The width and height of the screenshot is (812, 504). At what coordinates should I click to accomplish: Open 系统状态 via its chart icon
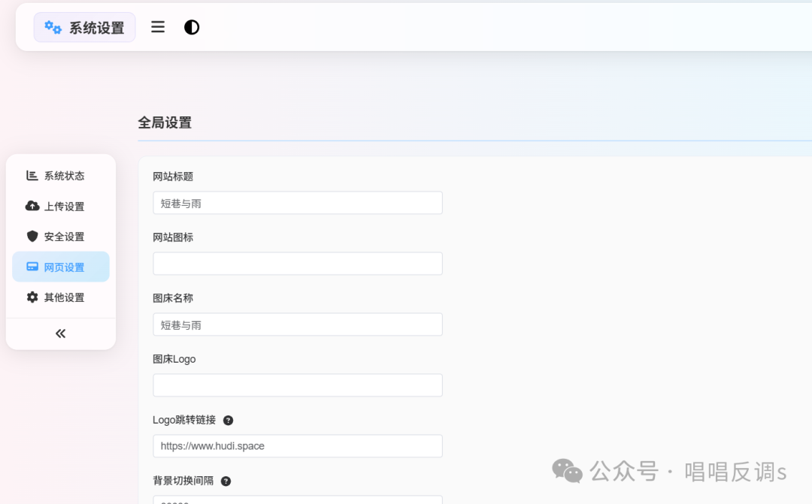[x=32, y=176]
